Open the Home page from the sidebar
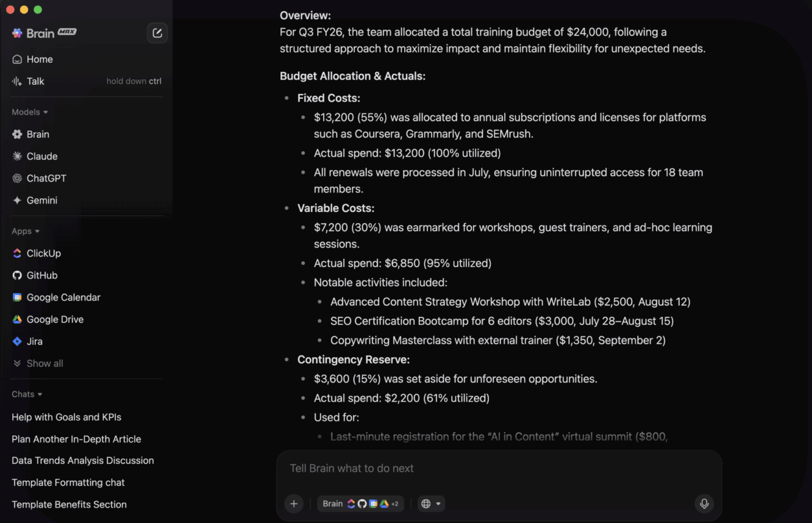This screenshot has width=812, height=523. pyautogui.click(x=87, y=59)
